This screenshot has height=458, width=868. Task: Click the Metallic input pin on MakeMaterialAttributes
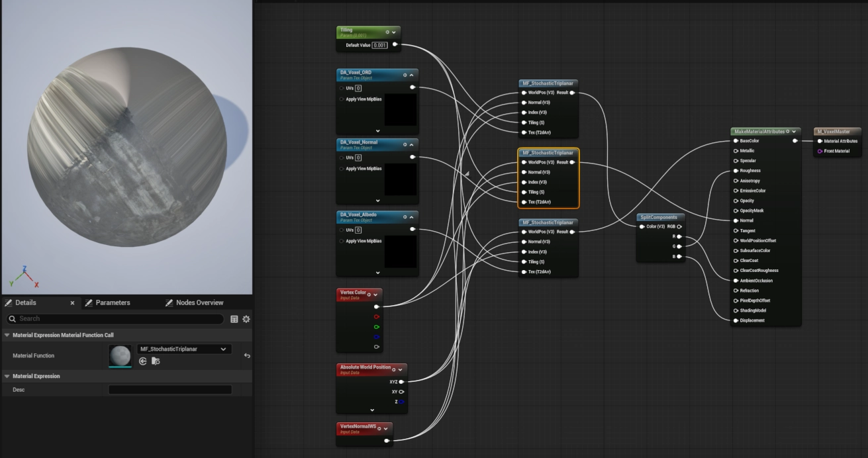[736, 151]
